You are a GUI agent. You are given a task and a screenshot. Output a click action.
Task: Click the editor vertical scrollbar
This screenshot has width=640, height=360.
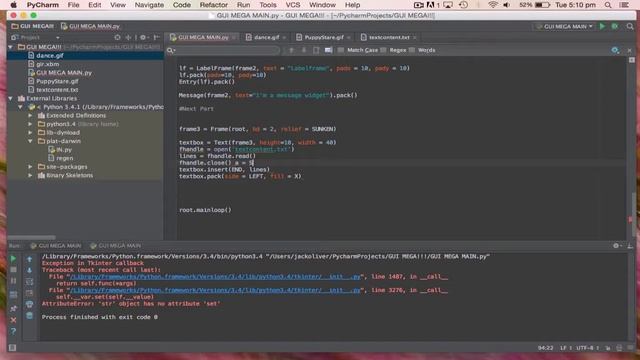coord(633,214)
